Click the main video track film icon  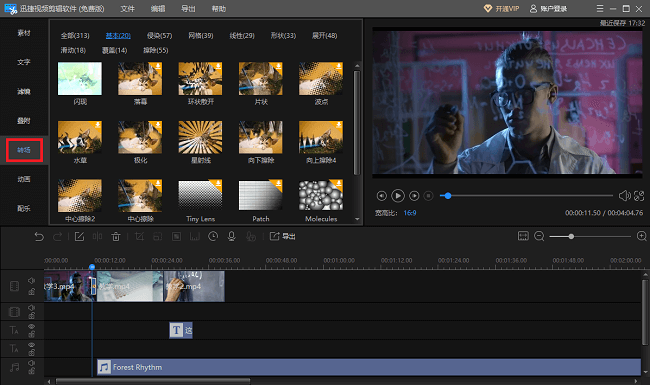(x=15, y=286)
